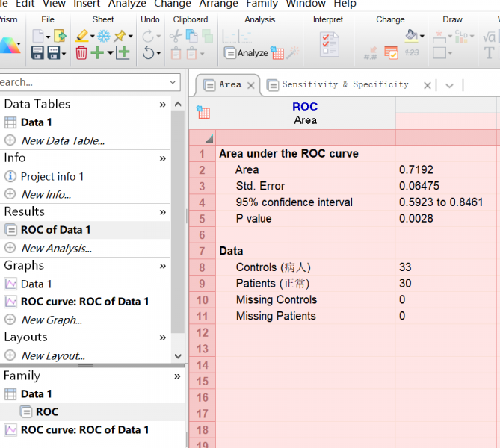Screen dimensions: 500x448
Task: Click the New file icon in File group
Action: click(38, 36)
